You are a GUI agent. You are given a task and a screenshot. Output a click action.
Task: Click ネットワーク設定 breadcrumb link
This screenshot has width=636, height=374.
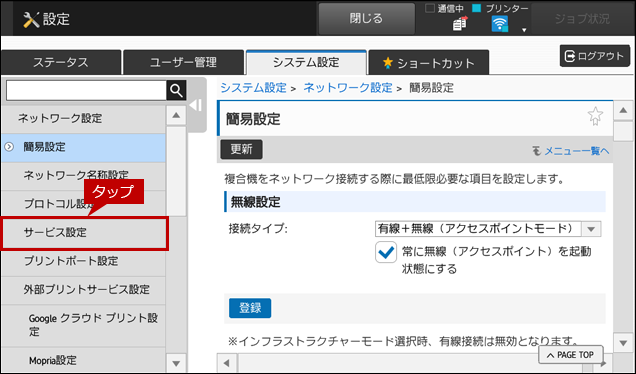coord(348,88)
